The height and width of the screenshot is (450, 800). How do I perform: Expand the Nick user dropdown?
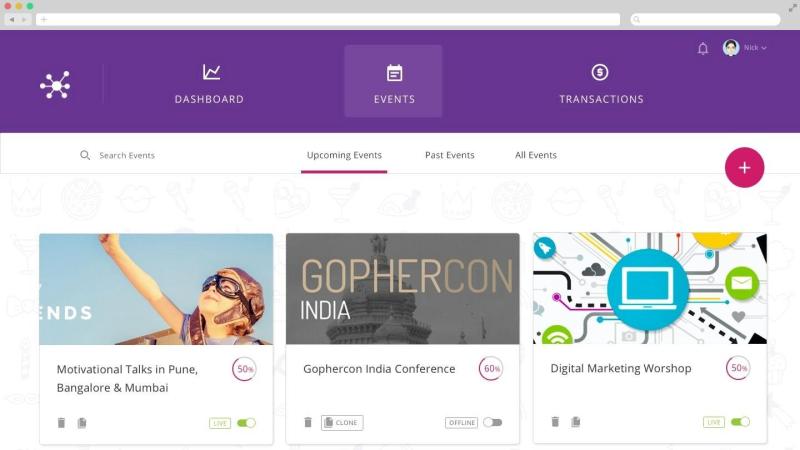pyautogui.click(x=756, y=47)
